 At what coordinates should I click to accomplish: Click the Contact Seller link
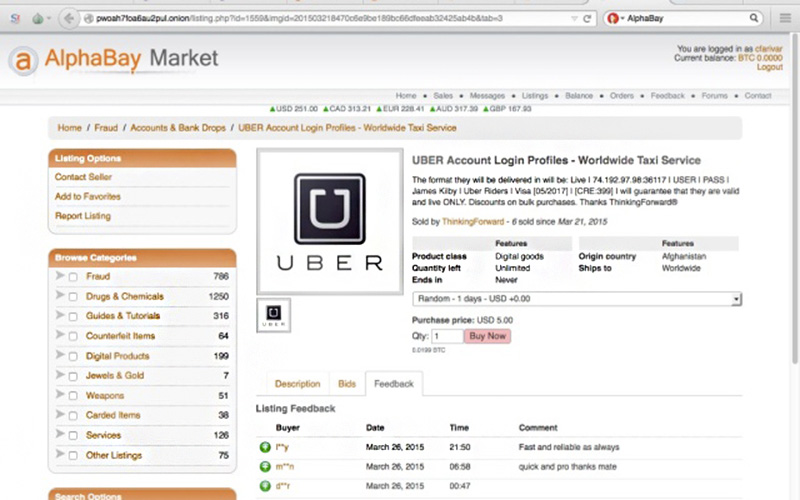coord(83,177)
